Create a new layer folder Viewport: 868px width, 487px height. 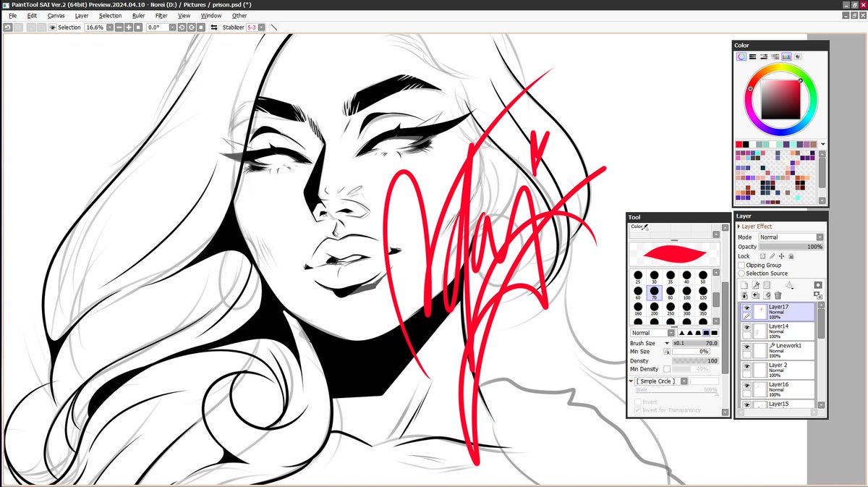point(767,285)
